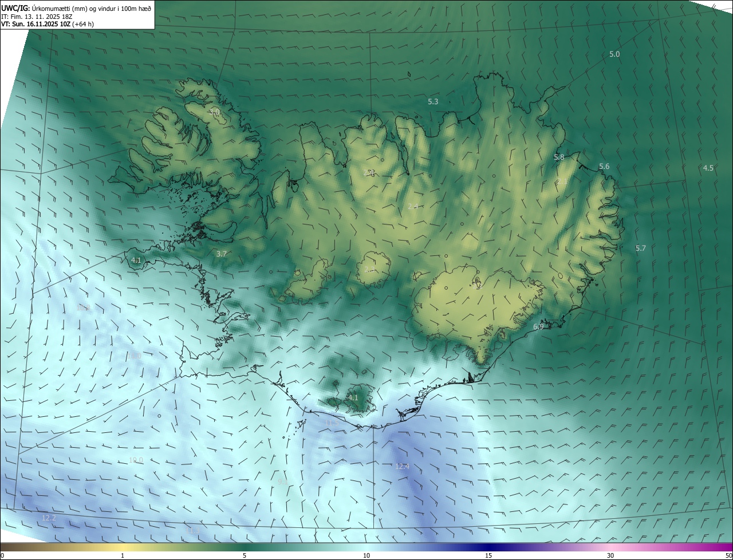Select the 4.5 label near east edge
Screen dimensions: 733x560
click(x=708, y=168)
